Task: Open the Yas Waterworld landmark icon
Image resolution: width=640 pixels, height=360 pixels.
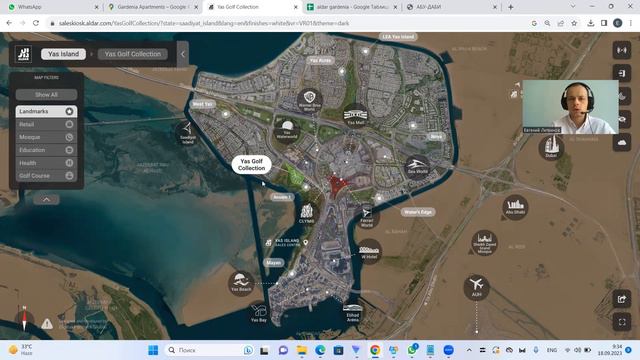Action: (x=287, y=130)
